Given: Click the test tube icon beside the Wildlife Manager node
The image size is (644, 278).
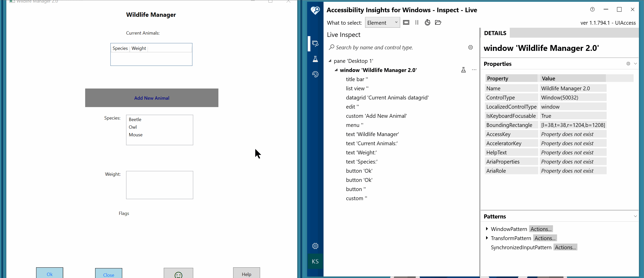Looking at the screenshot, I should 463,70.
